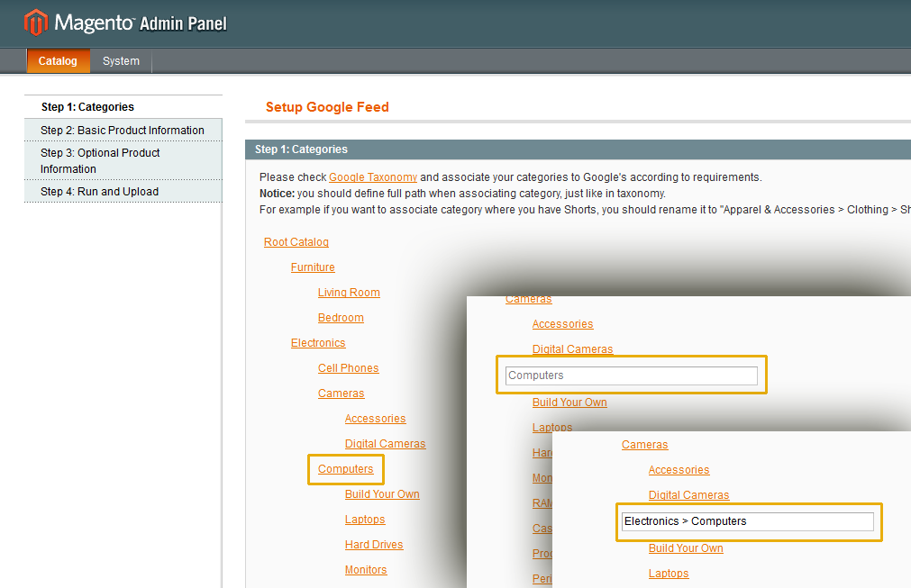This screenshot has height=588, width=911.
Task: Click the Root Catalog category
Action: click(x=296, y=242)
